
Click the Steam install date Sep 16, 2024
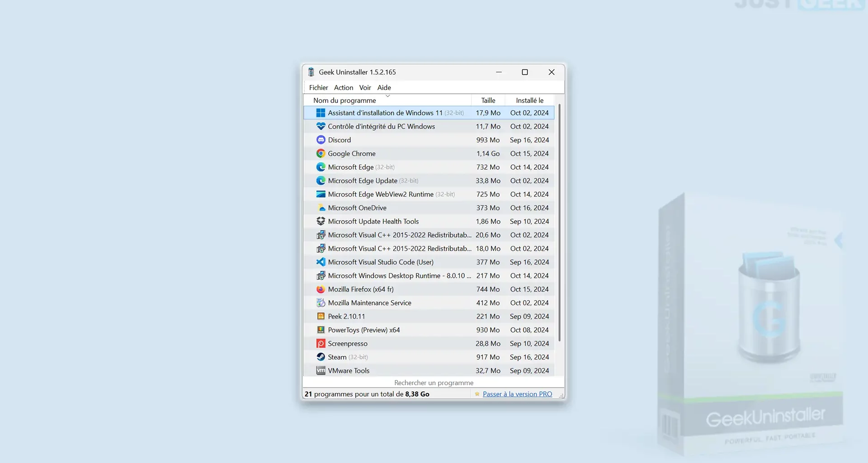529,357
